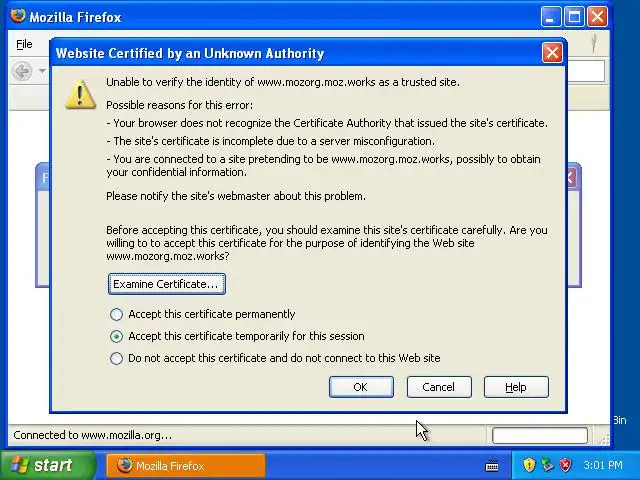Click the on-screen keyboard tray icon
This screenshot has width=640, height=480.
[x=492, y=465]
